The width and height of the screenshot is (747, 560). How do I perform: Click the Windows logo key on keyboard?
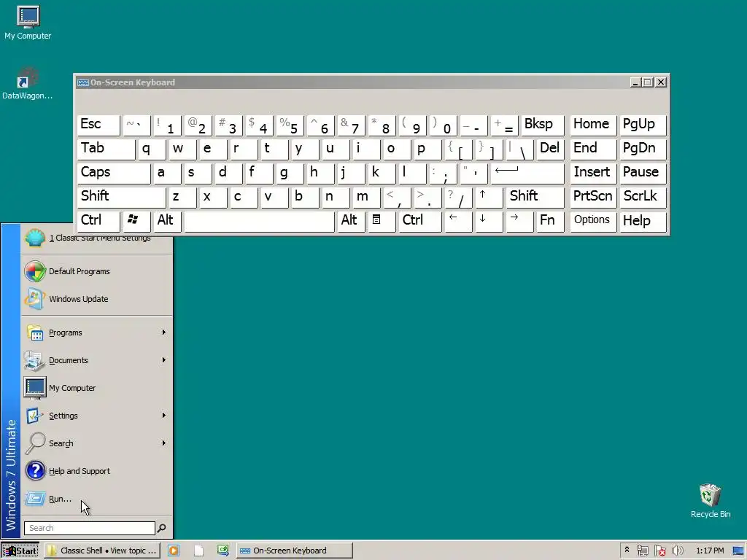(x=136, y=221)
